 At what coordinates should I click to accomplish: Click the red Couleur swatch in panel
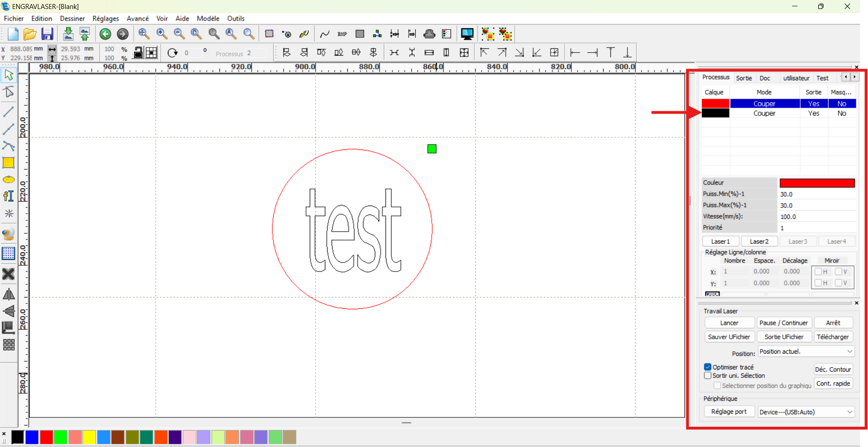(x=817, y=183)
